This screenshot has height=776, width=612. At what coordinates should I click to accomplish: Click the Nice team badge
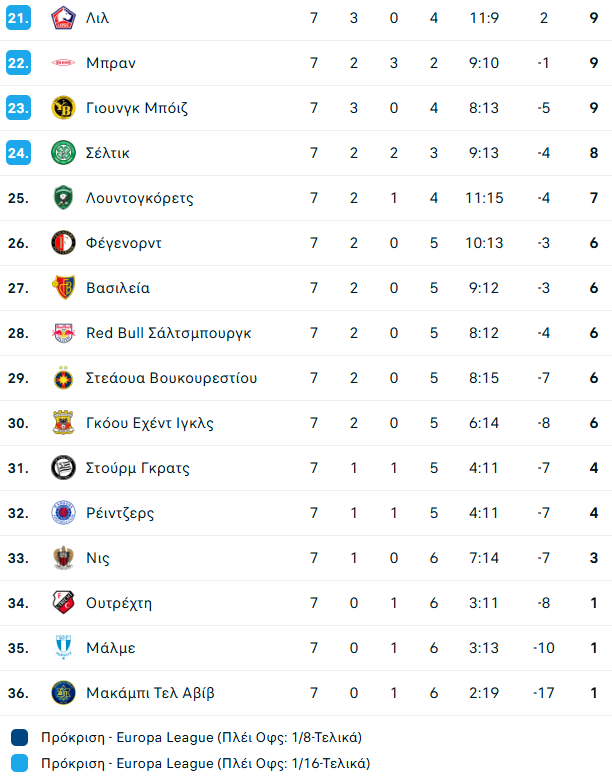tap(63, 558)
